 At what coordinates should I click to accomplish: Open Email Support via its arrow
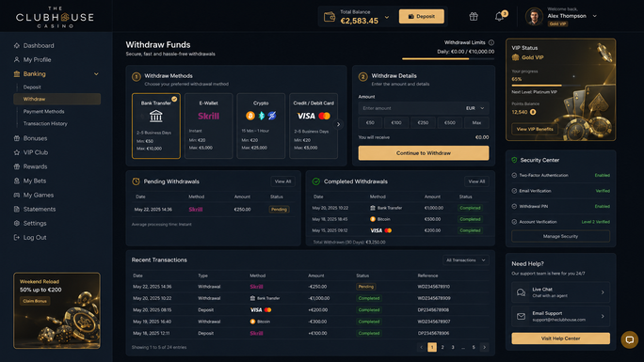(603, 317)
